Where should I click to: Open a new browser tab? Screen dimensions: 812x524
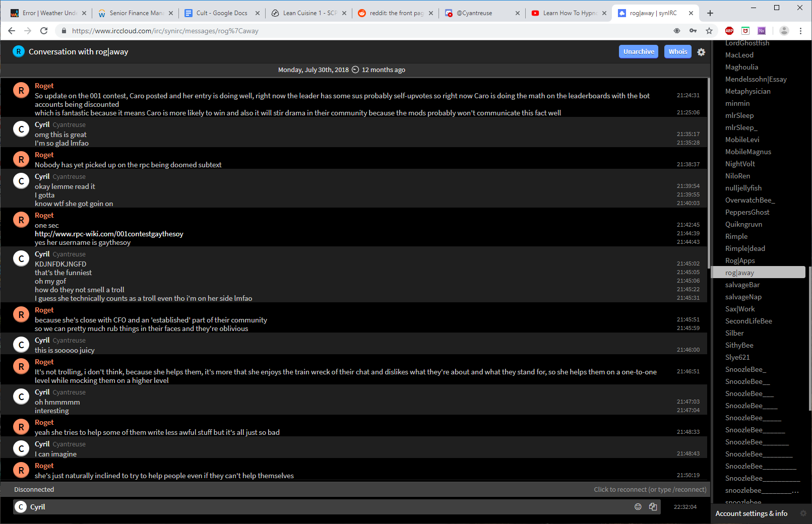[x=710, y=13]
